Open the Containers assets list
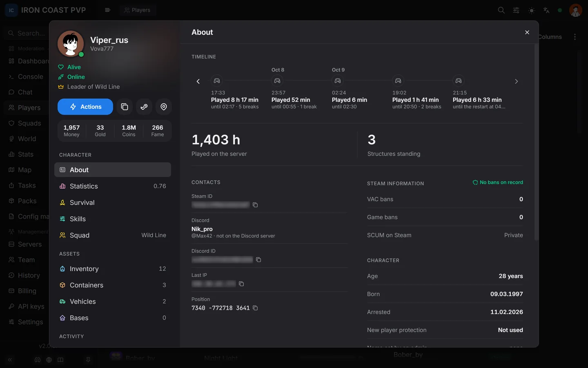 click(x=113, y=285)
